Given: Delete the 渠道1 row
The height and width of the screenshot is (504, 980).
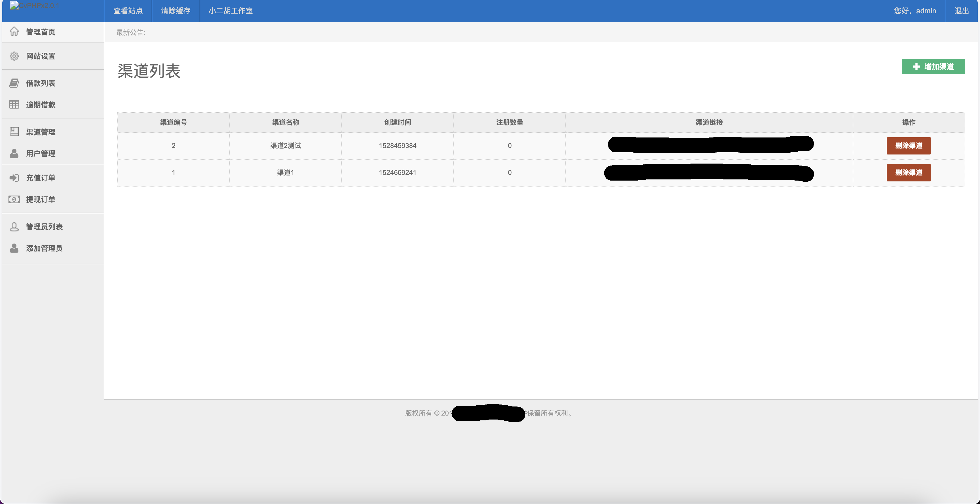Looking at the screenshot, I should pos(909,173).
